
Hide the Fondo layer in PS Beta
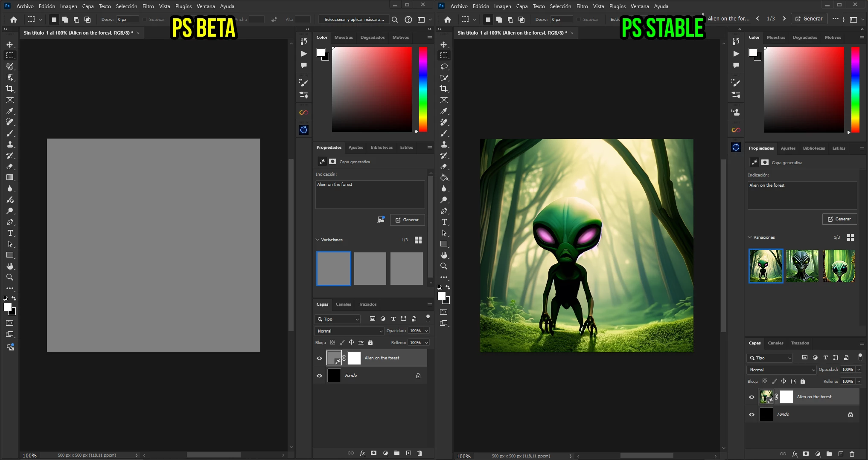click(319, 376)
